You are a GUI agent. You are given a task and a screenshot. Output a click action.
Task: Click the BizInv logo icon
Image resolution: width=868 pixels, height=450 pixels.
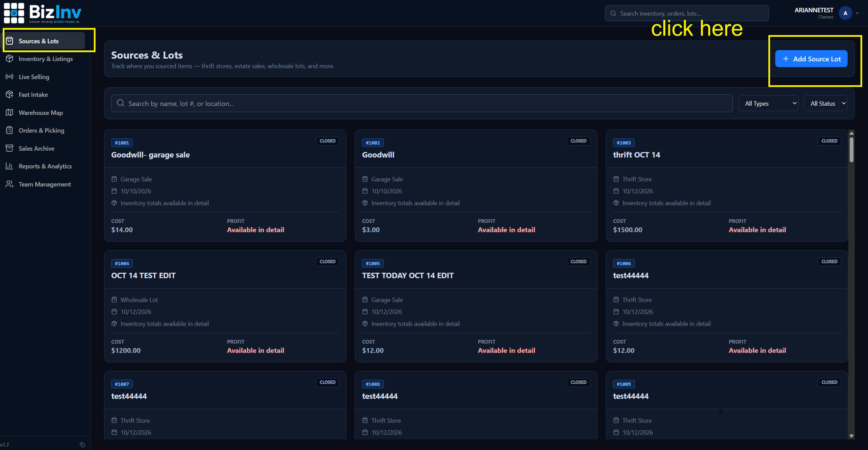[x=14, y=13]
